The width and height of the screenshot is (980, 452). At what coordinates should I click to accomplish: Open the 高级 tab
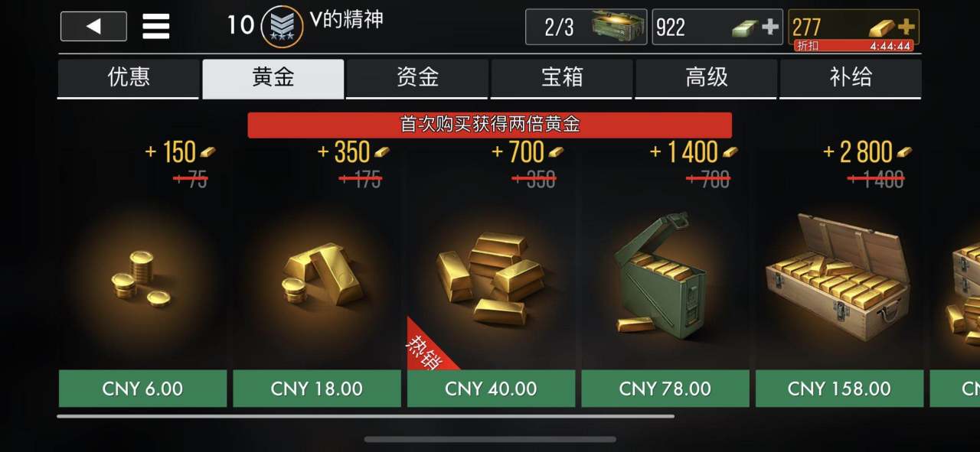point(706,78)
